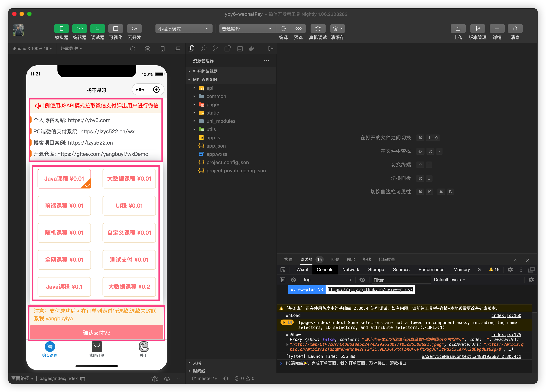Toggle the 模拟器 panel button
This screenshot has height=392, width=546.
pos(61,29)
